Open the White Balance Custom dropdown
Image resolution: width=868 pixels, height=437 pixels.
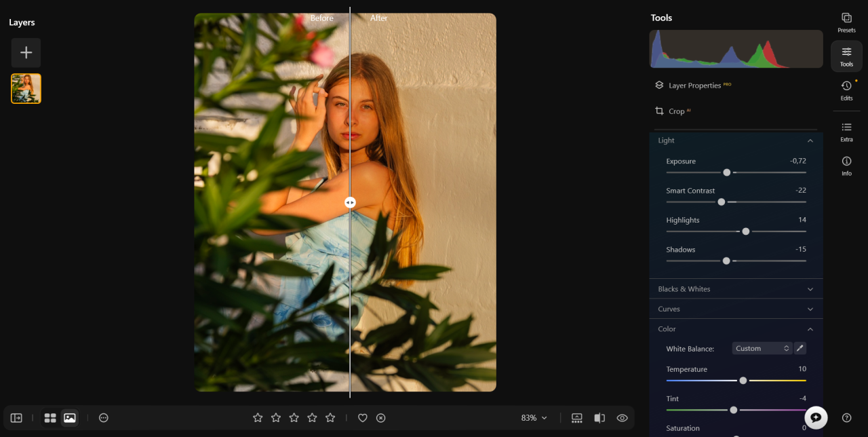762,348
